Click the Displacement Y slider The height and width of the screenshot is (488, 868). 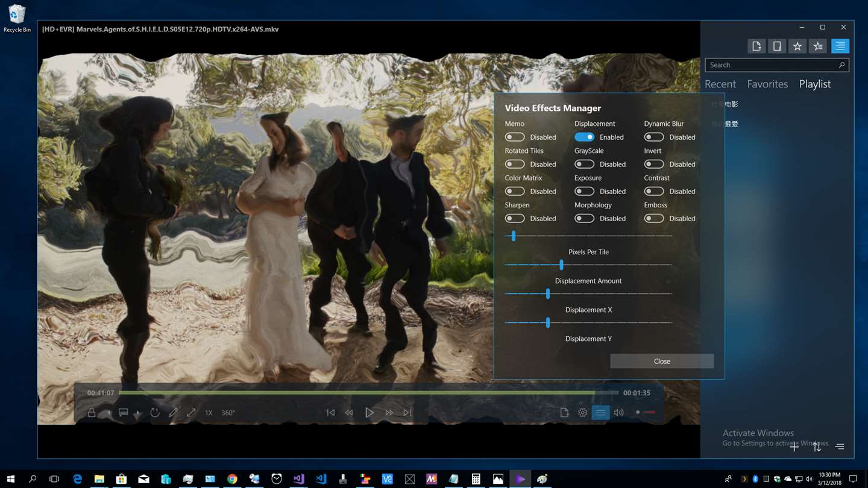tap(588, 323)
